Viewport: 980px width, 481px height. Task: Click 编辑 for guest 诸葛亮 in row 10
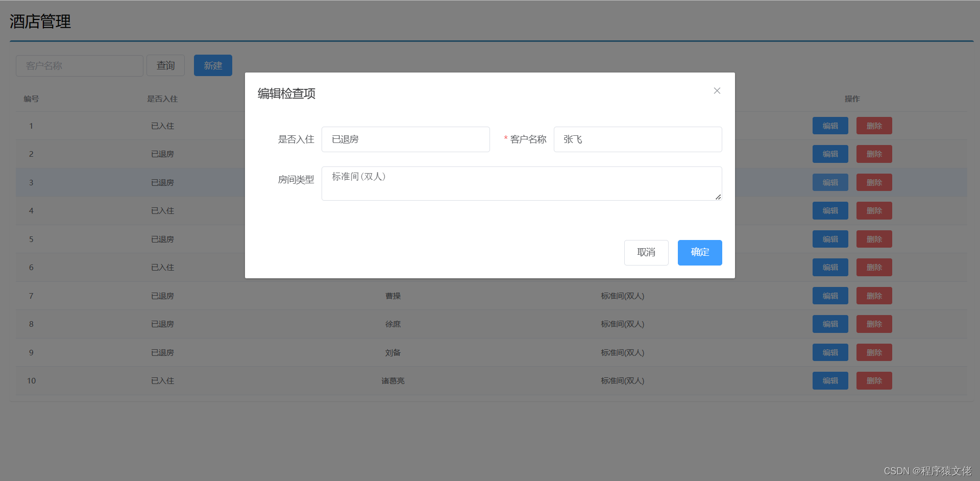point(830,380)
